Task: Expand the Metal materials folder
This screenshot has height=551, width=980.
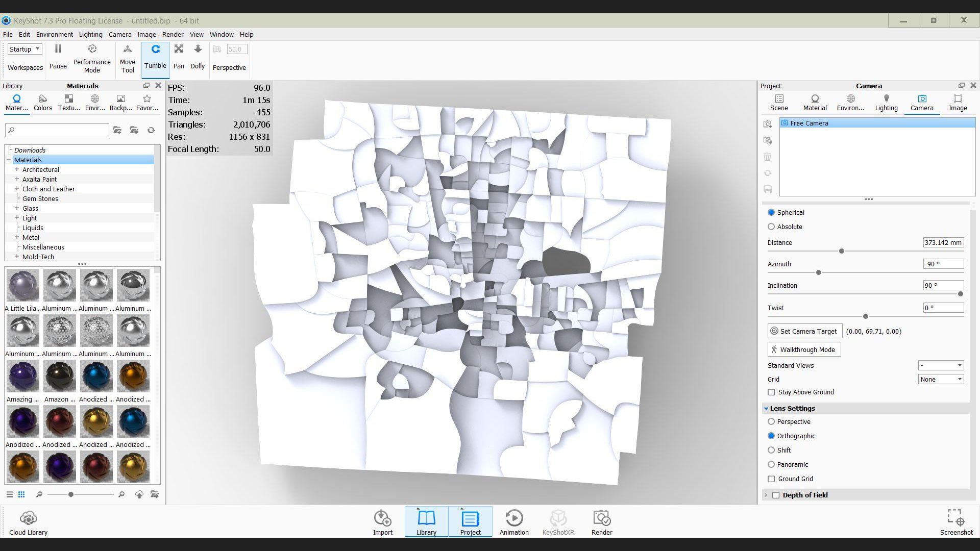Action: (17, 238)
